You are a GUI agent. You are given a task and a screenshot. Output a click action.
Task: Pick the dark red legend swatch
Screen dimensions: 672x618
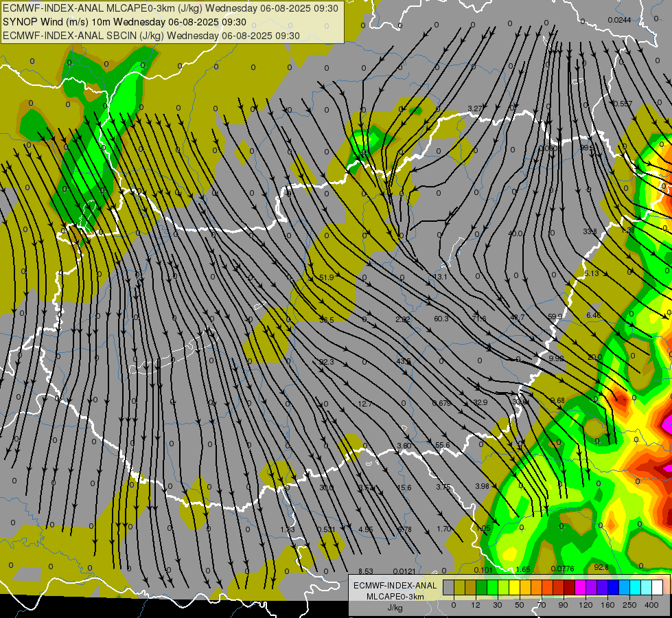pyautogui.click(x=570, y=587)
